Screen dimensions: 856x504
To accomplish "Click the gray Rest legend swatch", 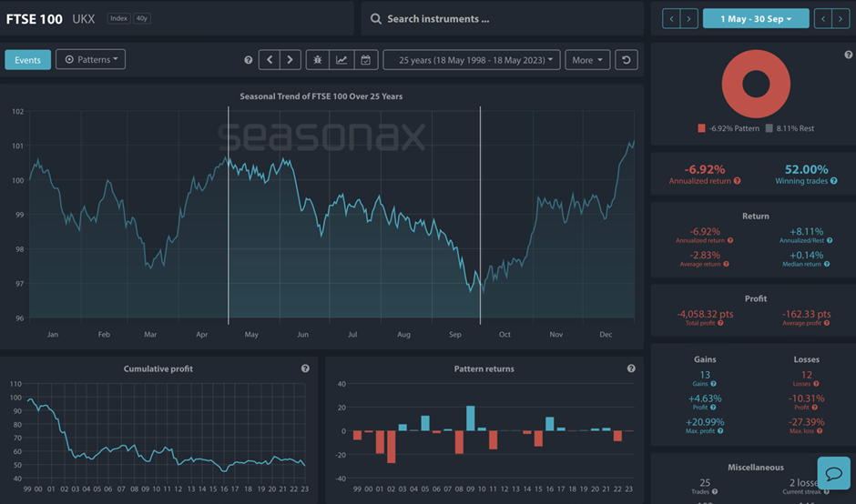I will tap(769, 128).
